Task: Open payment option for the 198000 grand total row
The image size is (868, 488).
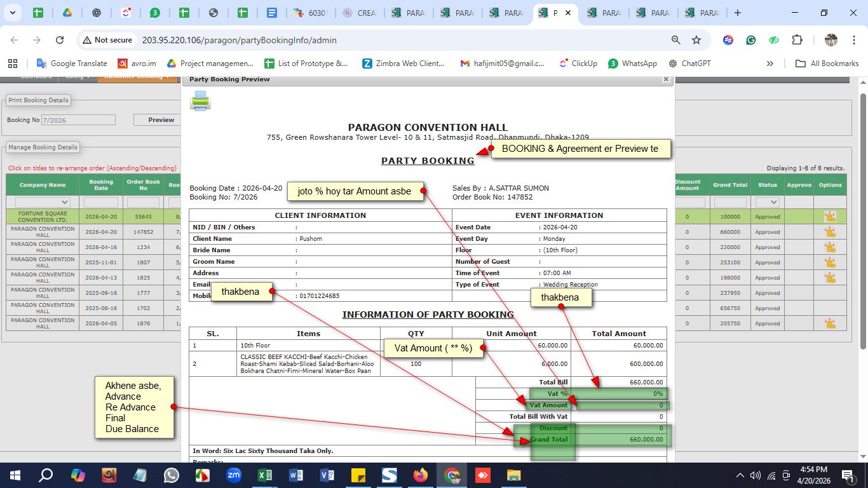Action: coord(830,278)
